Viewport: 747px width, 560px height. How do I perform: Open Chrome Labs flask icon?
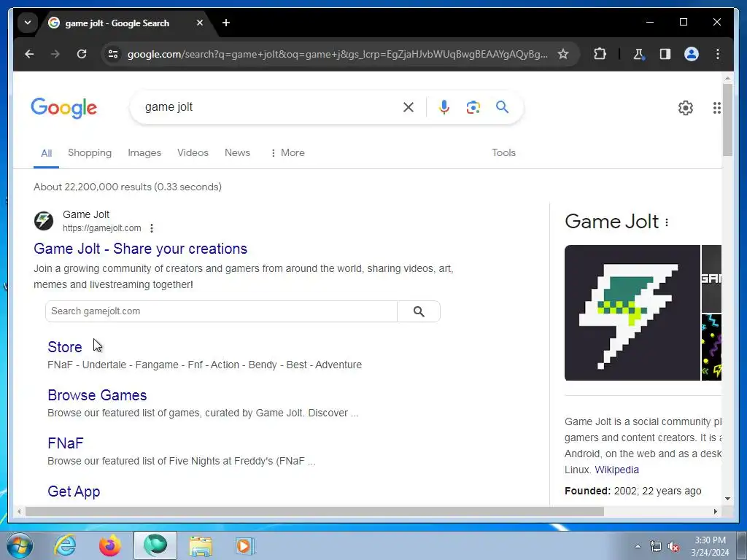click(638, 54)
